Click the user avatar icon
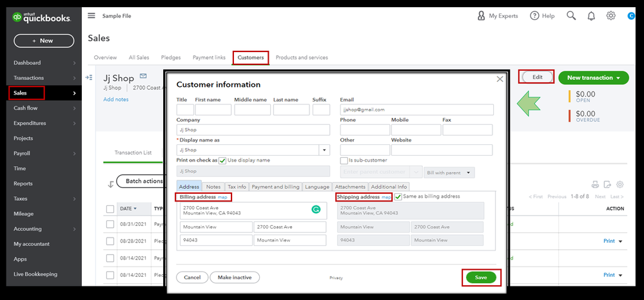The width and height of the screenshot is (644, 300). pos(631,16)
